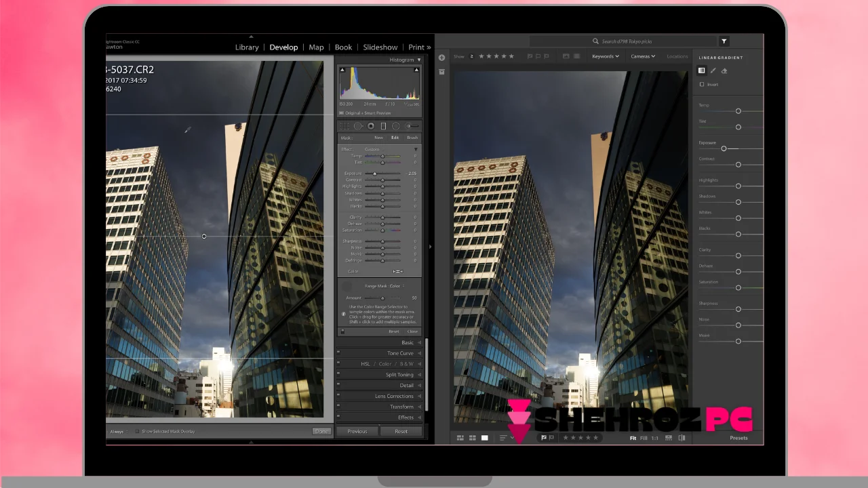Click the add photos plus icon

pos(442,58)
